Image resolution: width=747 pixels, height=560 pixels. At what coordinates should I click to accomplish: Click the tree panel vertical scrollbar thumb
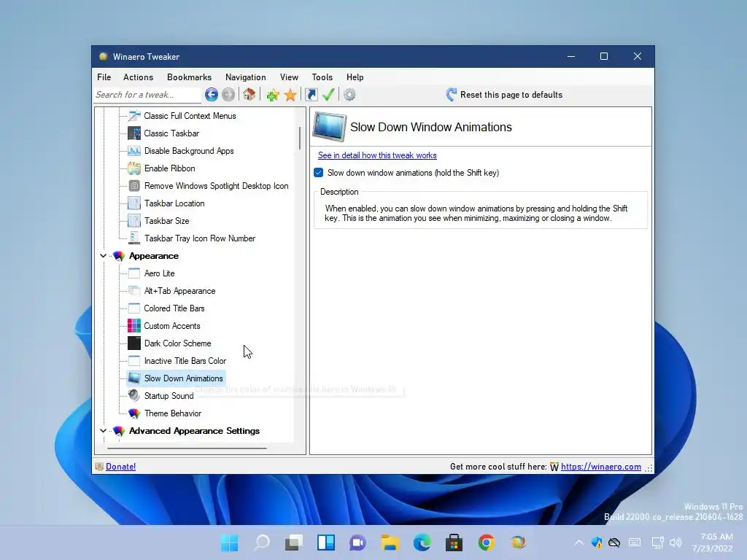tap(300, 138)
